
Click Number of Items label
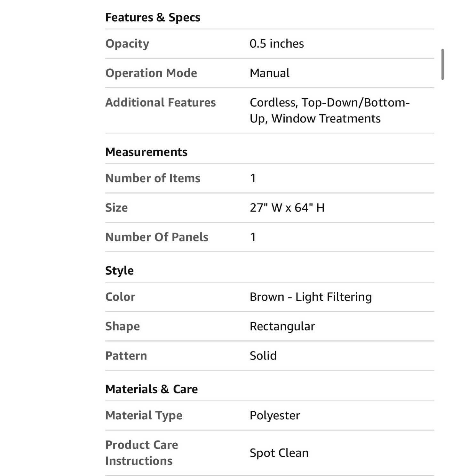point(153,178)
